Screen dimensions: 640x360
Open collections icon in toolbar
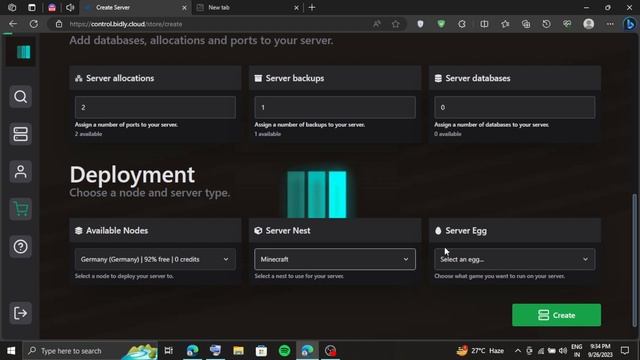tap(526, 24)
